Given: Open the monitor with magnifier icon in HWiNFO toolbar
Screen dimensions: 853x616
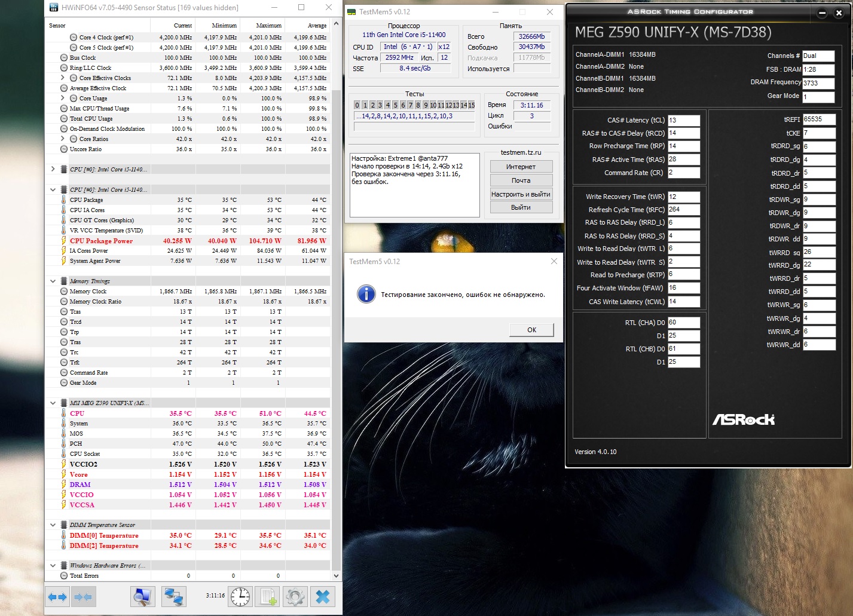Looking at the screenshot, I should tap(143, 596).
